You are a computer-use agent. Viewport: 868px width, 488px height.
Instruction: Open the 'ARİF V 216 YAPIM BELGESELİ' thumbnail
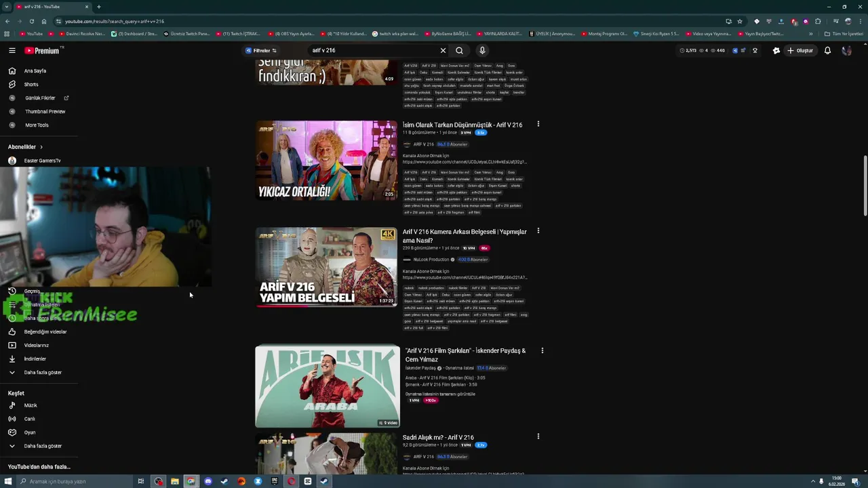(326, 267)
